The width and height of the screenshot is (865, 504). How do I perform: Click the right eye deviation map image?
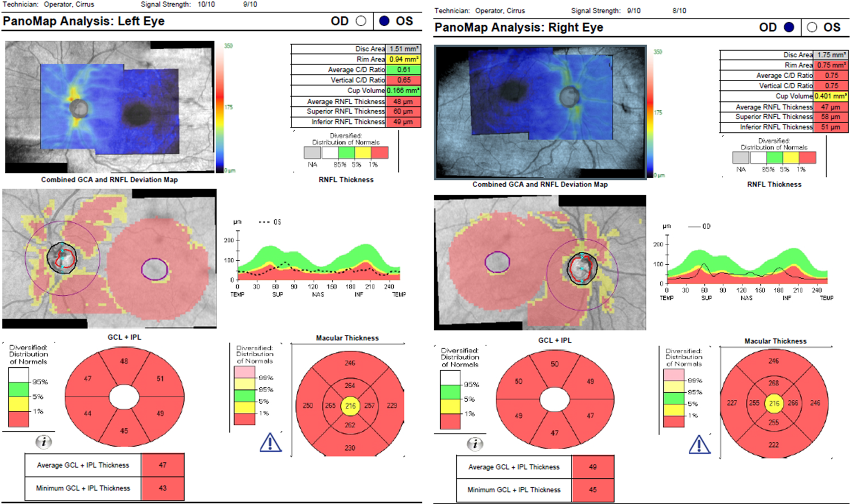[540, 262]
